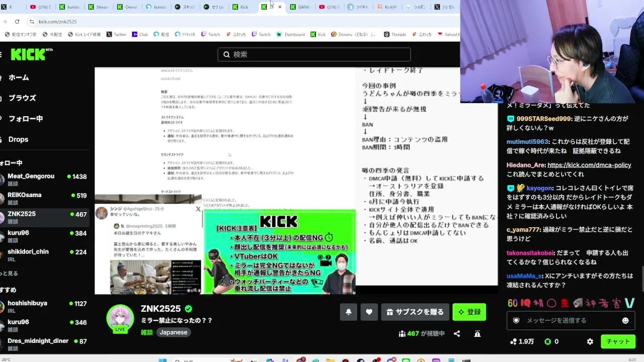Open the Twitter bookmark
The image size is (644, 362).
[117, 35]
